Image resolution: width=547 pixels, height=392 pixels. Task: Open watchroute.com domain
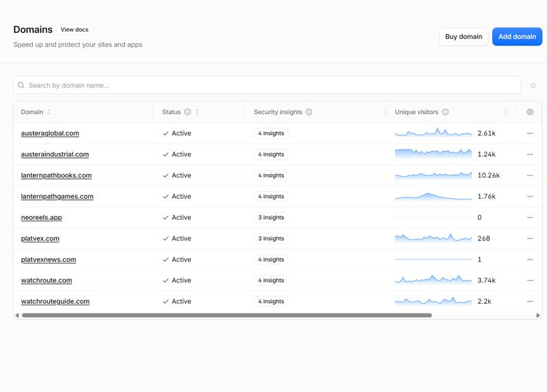pos(46,280)
